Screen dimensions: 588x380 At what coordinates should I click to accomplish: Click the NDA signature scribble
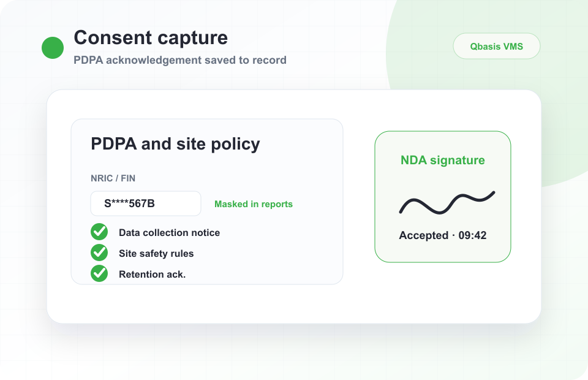click(x=447, y=203)
